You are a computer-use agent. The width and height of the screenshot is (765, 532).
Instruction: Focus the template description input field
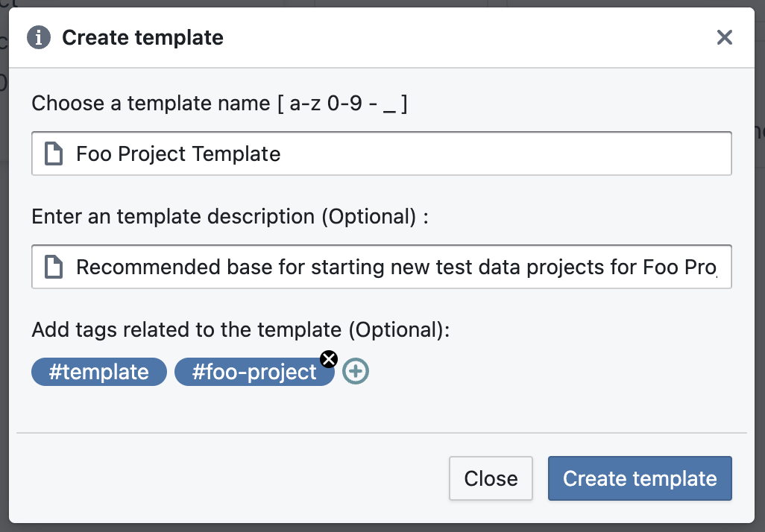coord(382,267)
